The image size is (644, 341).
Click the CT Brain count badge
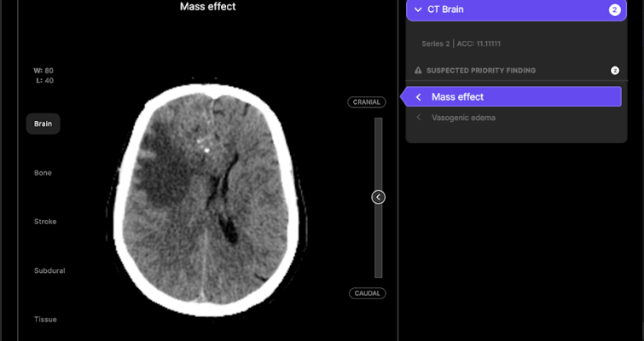click(614, 10)
